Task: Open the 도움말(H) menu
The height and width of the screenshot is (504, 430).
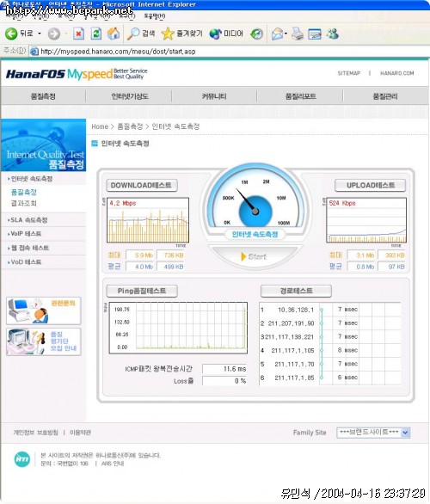Action: tap(155, 15)
